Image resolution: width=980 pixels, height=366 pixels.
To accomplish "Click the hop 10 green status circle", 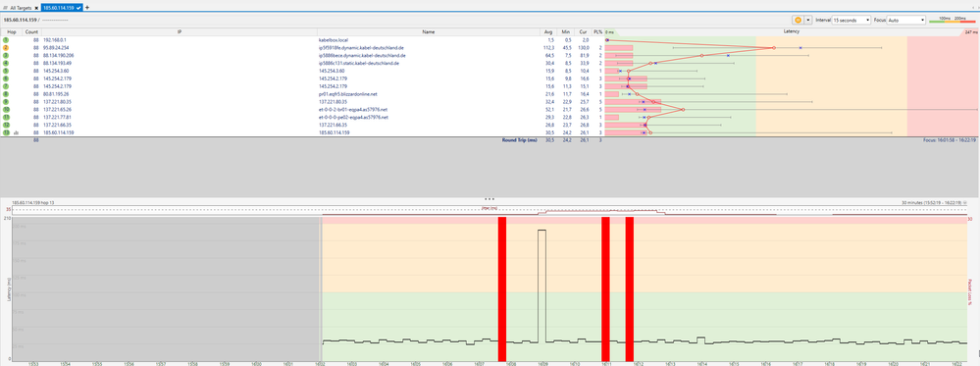I will 6,110.
